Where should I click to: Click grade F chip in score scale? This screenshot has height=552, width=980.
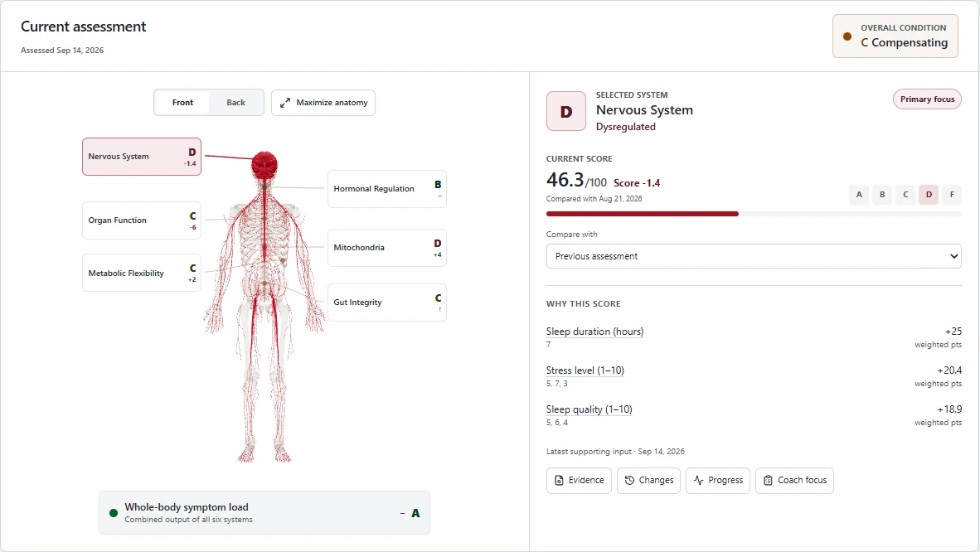point(952,195)
